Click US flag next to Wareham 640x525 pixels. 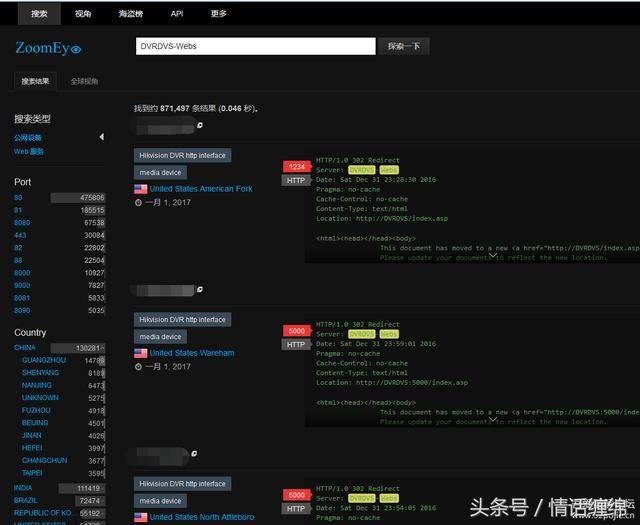(x=140, y=353)
